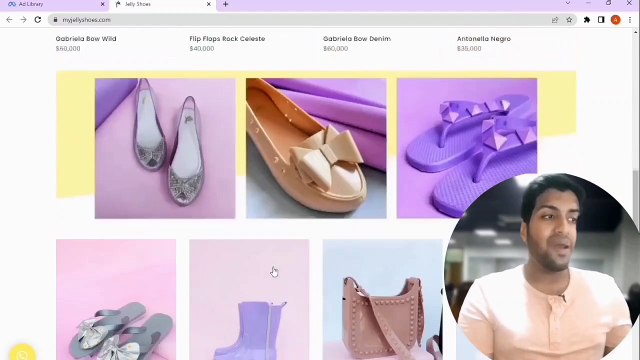
Task: Click the $35,000 price text
Action: click(469, 49)
